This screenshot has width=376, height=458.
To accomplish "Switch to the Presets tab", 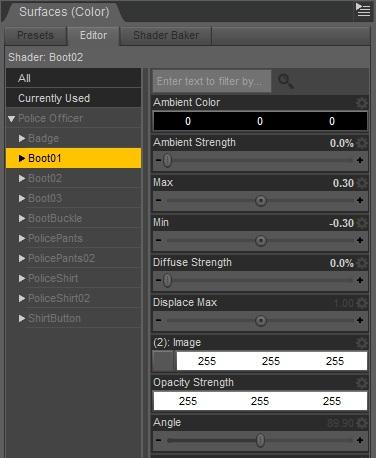I will 35,35.
